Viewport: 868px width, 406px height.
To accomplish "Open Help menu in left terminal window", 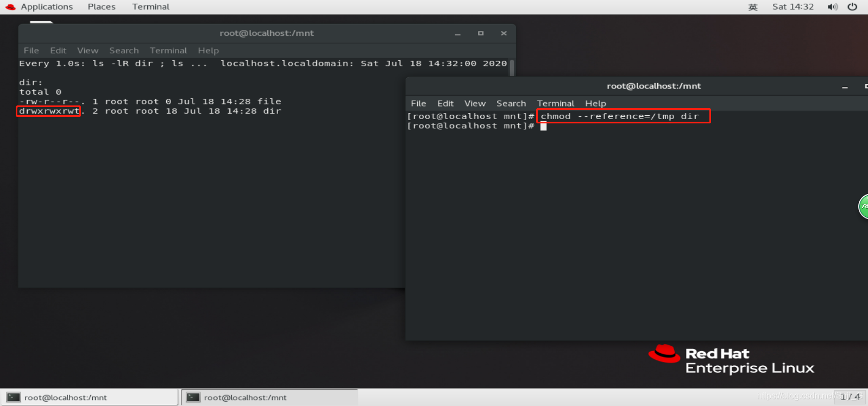I will [208, 51].
